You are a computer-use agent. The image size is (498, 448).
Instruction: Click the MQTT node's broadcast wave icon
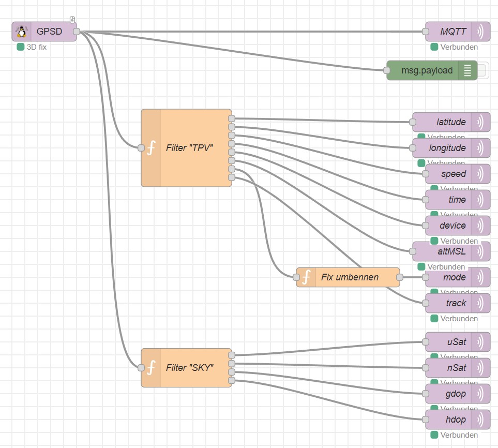(481, 32)
